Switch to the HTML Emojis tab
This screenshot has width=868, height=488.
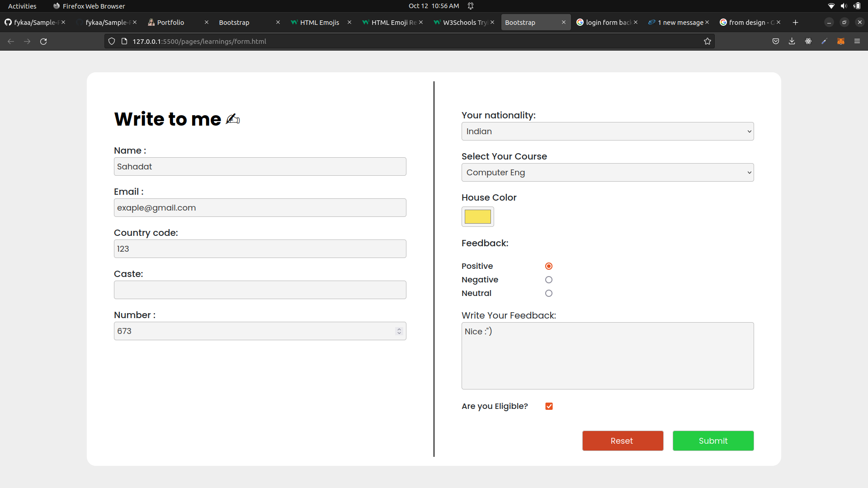click(320, 22)
